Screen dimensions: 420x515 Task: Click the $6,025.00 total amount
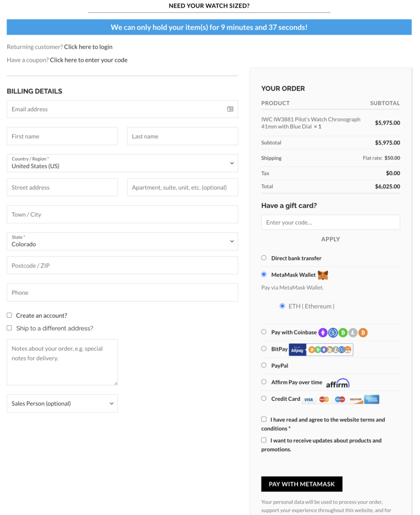(387, 187)
